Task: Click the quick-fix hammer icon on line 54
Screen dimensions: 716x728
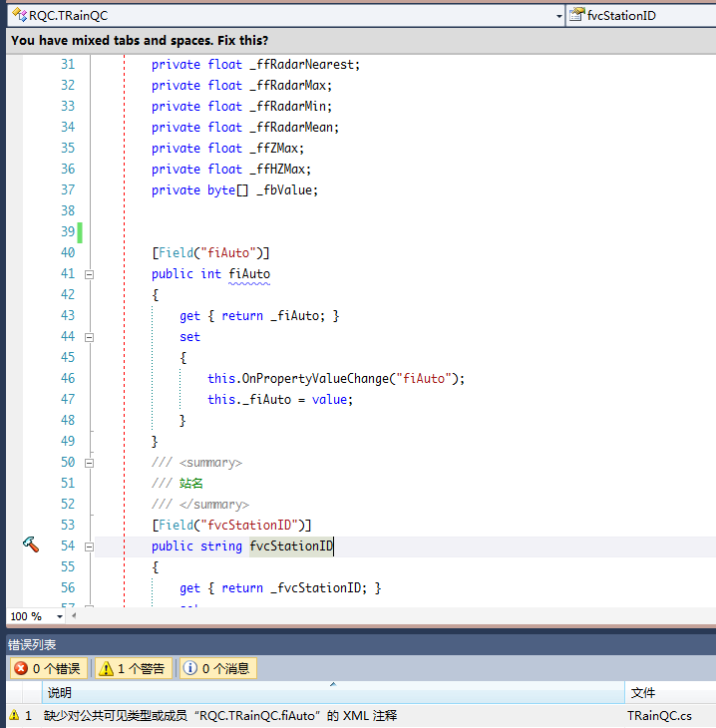Action: (x=31, y=545)
